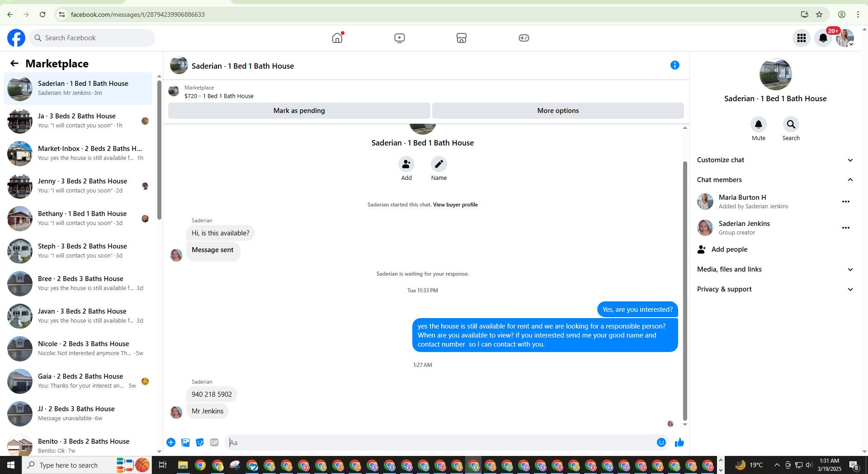Viewport: 868px width, 474px height.
Task: Open Maria Burton H member profile
Action: pyautogui.click(x=742, y=197)
